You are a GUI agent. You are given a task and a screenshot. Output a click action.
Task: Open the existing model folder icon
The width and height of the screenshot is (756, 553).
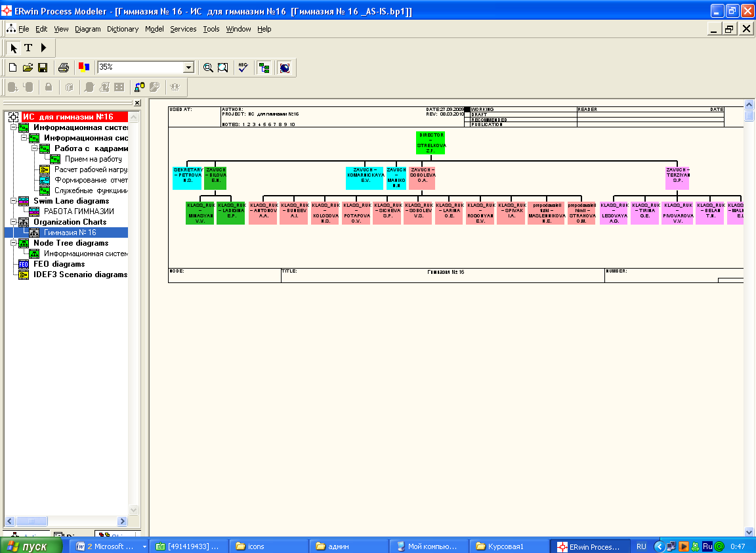point(28,68)
